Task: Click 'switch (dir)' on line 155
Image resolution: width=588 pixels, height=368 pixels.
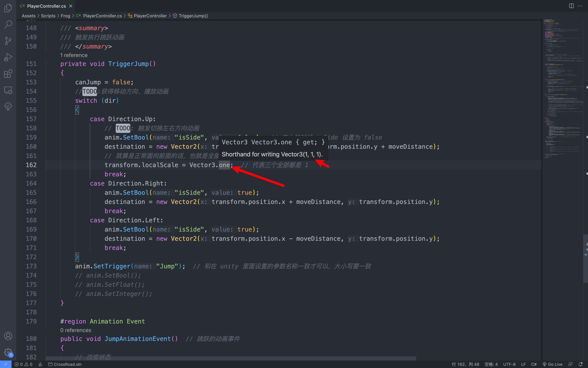Action: pyautogui.click(x=97, y=101)
